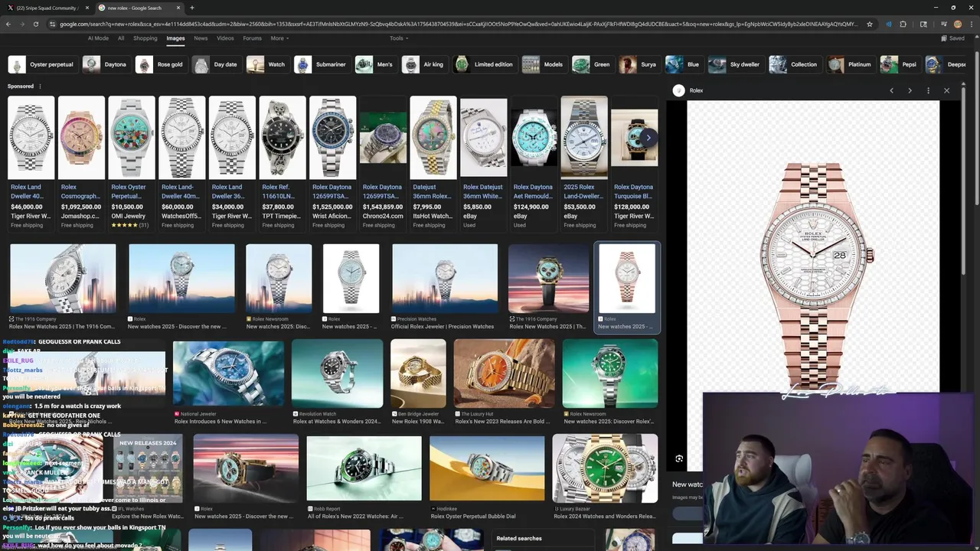
Task: Show the previous image in preview panel
Action: tap(891, 90)
